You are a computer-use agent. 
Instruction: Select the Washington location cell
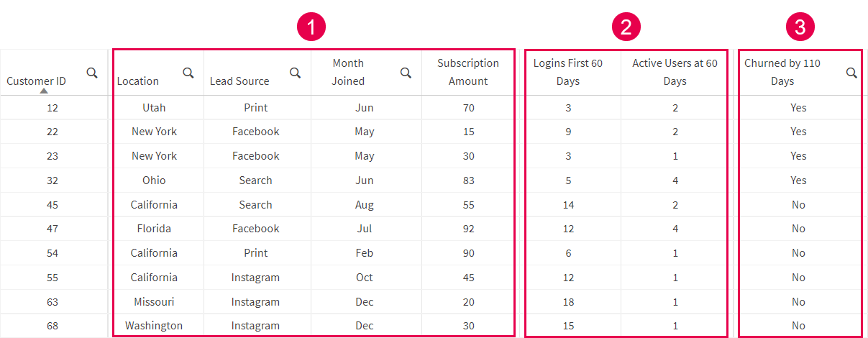click(x=154, y=326)
